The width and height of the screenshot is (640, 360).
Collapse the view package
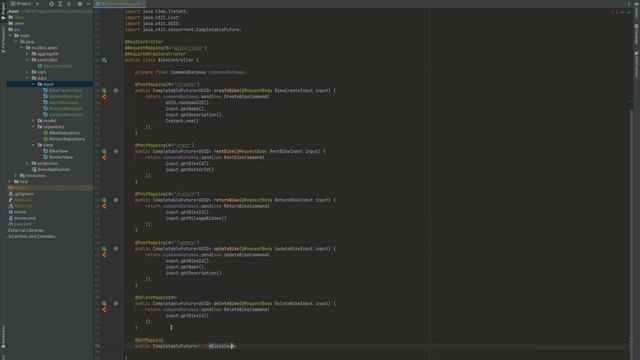coord(33,145)
